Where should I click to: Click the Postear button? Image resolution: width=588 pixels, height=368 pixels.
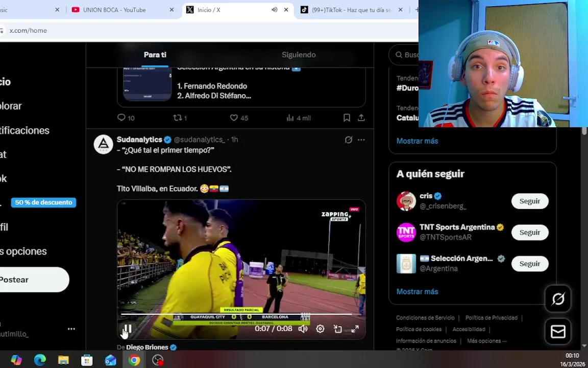34,280
